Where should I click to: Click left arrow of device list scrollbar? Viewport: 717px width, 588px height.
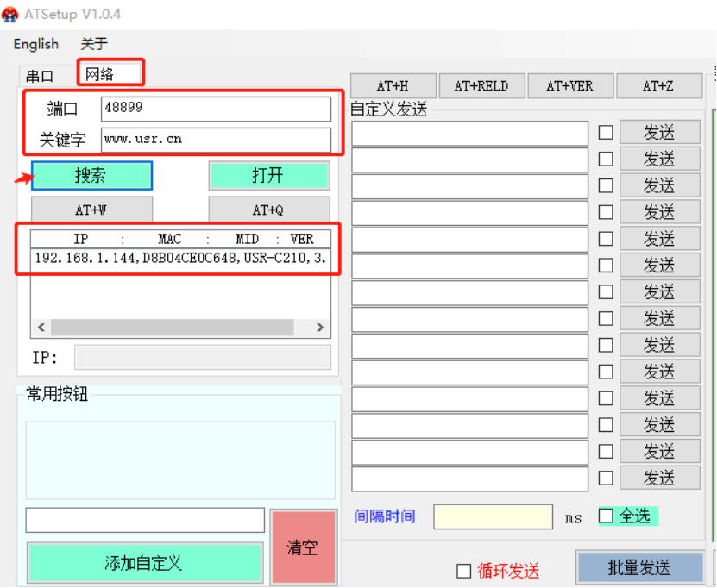40,328
